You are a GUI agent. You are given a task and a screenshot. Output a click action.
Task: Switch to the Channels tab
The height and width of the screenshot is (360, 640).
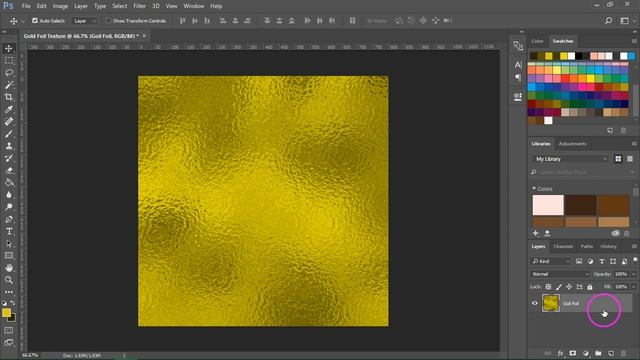(563, 246)
